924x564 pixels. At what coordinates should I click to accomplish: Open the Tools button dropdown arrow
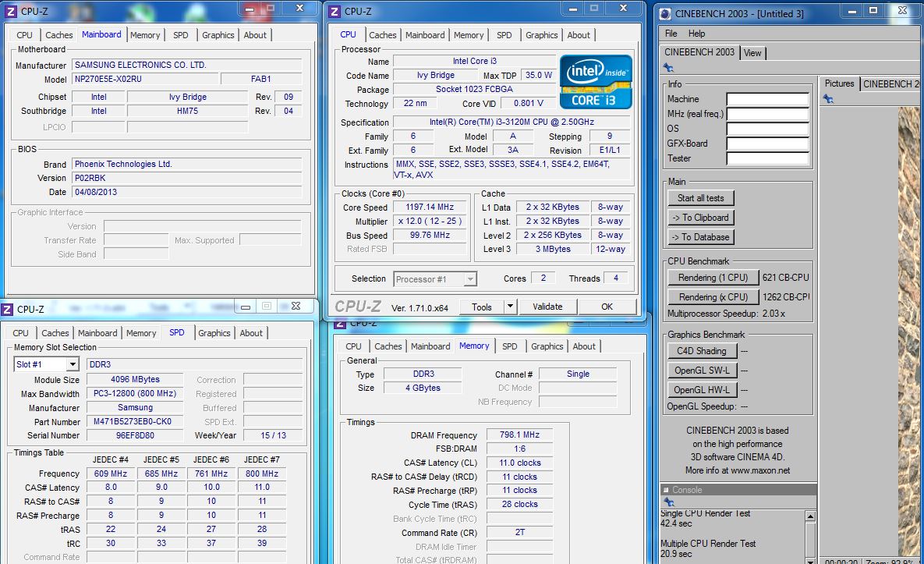click(x=510, y=307)
